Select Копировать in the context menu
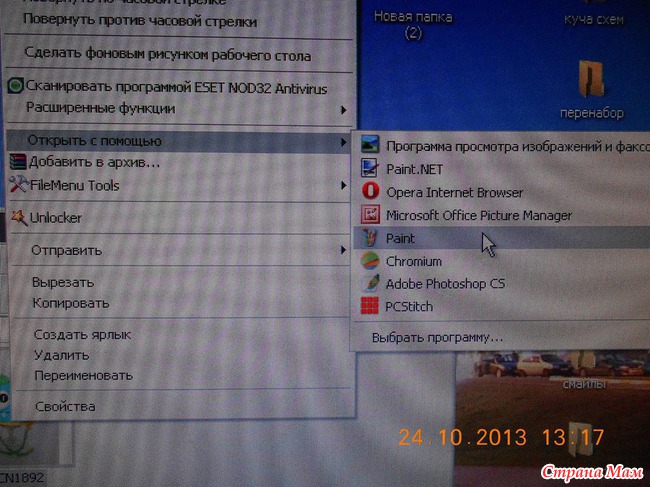The width and height of the screenshot is (650, 487). click(70, 302)
